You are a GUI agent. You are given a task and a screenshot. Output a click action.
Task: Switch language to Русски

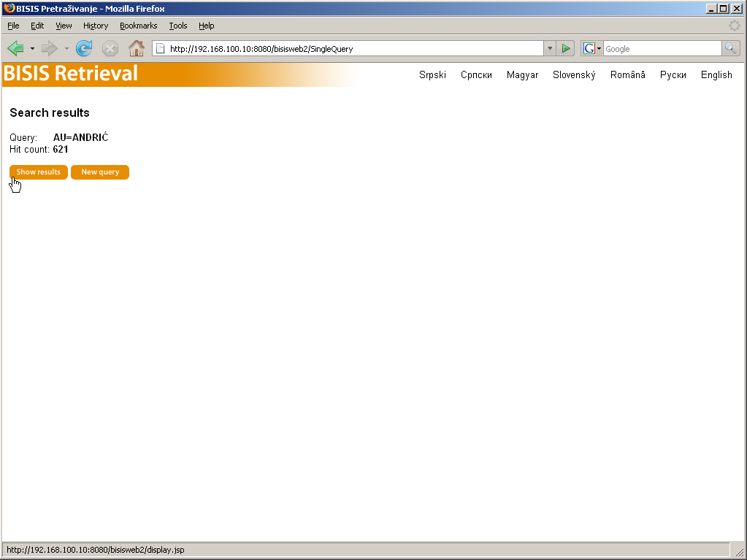(673, 74)
